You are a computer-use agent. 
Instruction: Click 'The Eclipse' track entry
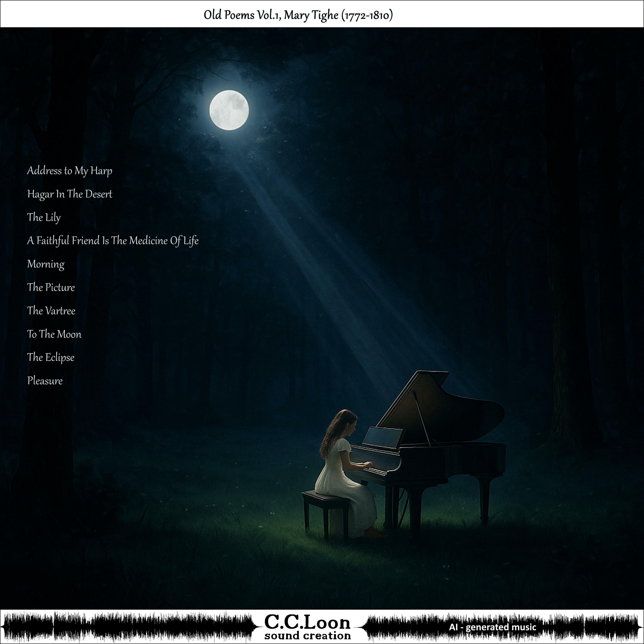[x=51, y=357]
